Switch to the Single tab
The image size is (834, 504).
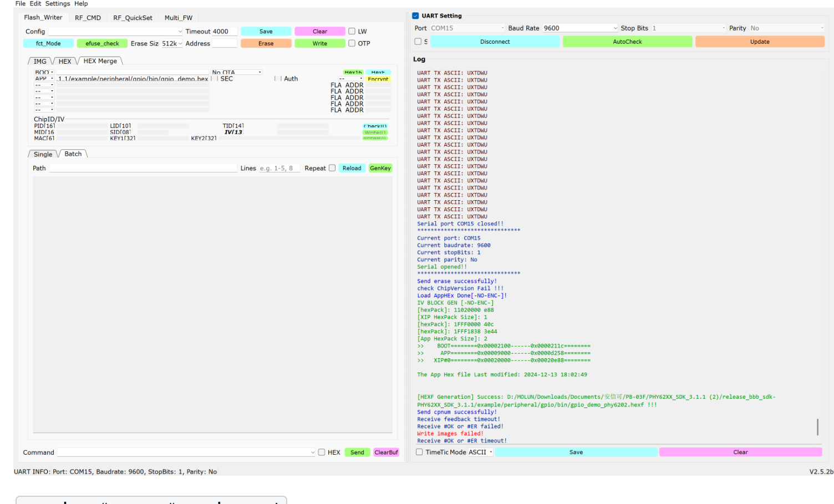[43, 154]
